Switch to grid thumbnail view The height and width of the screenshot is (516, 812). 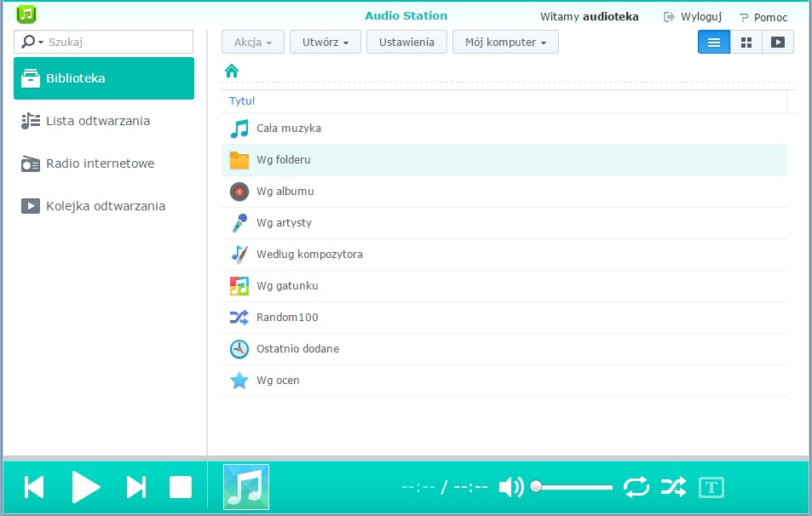746,42
